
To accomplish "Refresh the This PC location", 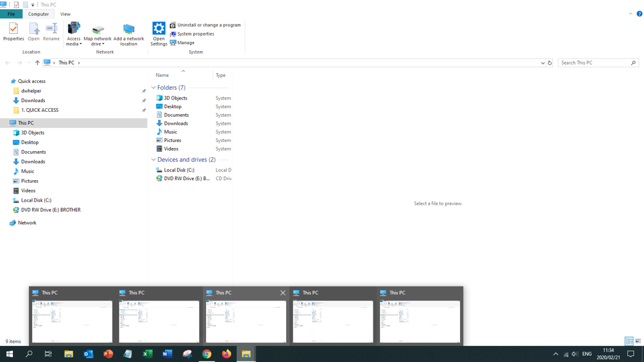I will (x=549, y=63).
